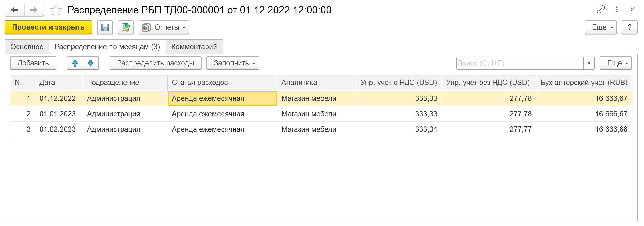Clear the search field with X

coord(589,63)
